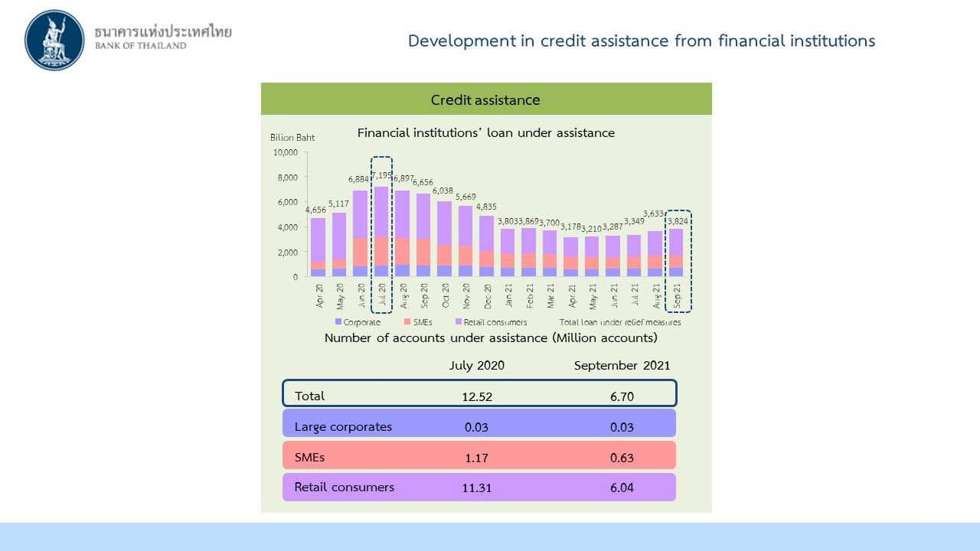
Task: Click the 'Apr 20' x-axis label
Action: click(x=319, y=295)
